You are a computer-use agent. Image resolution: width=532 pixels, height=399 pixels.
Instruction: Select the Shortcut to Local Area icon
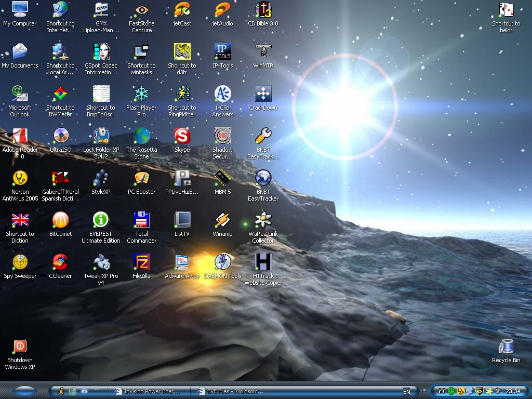point(60,51)
